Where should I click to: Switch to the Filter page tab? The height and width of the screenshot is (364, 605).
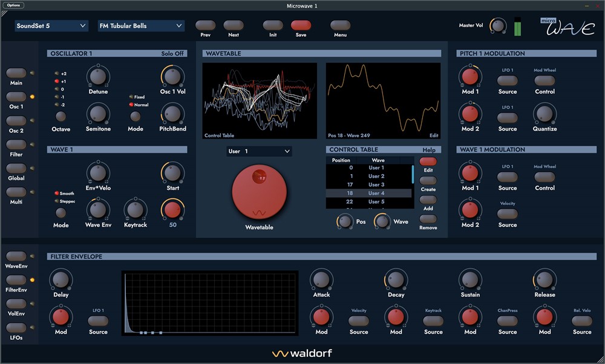[x=17, y=145]
